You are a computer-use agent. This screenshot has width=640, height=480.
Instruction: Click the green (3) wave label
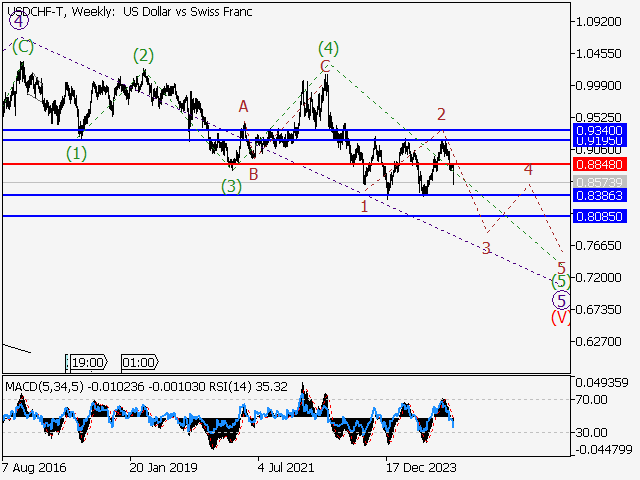[x=231, y=186]
